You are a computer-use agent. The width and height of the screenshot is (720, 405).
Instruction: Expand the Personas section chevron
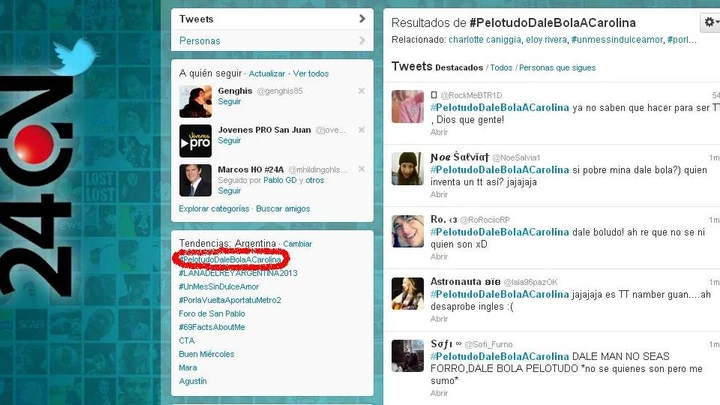click(362, 40)
